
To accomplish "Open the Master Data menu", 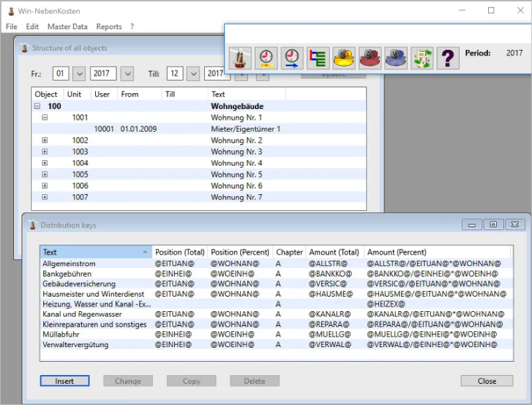I will [67, 27].
